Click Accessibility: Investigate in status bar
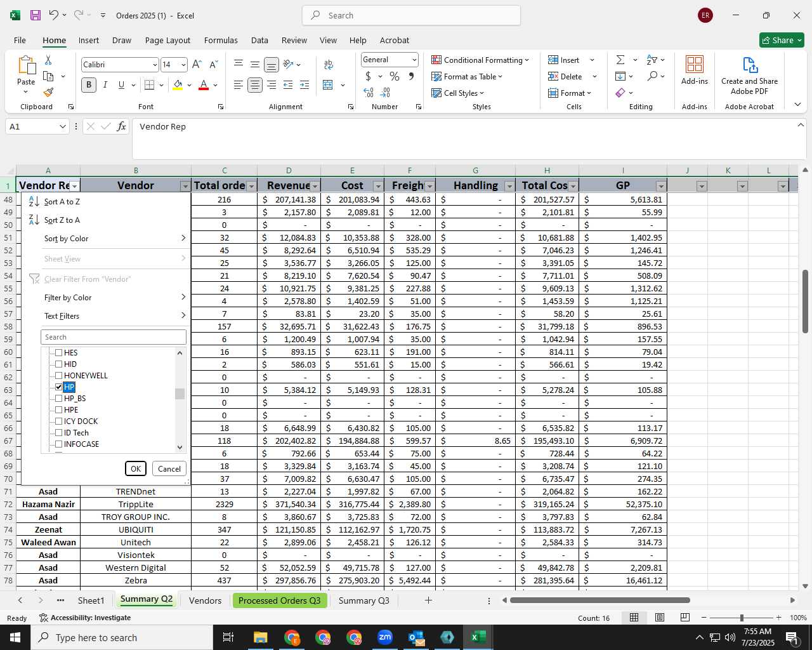The image size is (812, 650). tap(85, 618)
